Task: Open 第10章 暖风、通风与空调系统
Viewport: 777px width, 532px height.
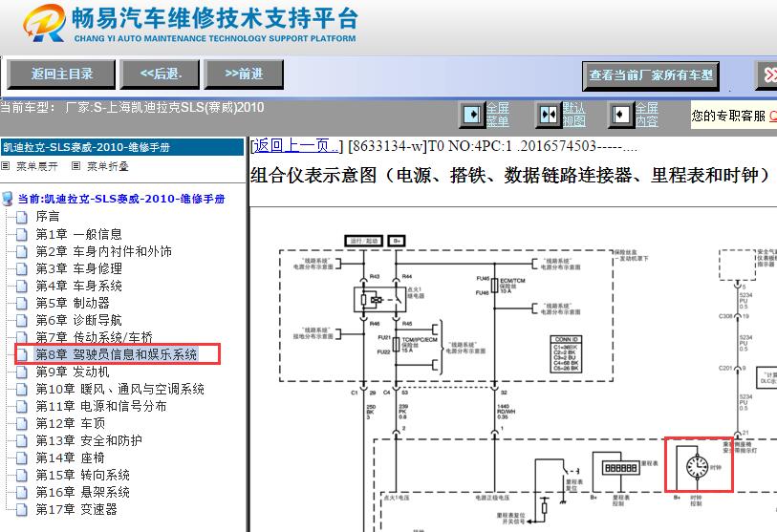Action: coord(119,389)
